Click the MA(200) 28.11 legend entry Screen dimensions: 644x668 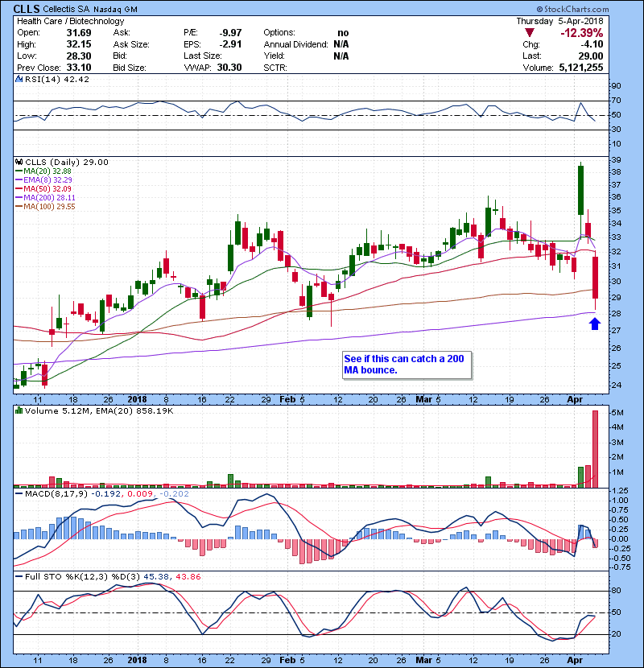tap(45, 198)
